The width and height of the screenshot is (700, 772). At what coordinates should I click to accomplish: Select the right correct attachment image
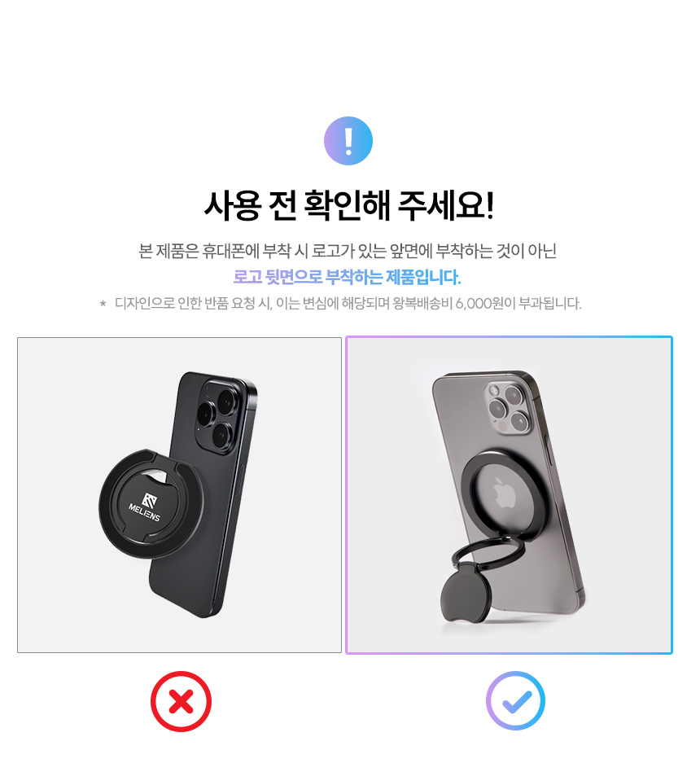click(509, 495)
